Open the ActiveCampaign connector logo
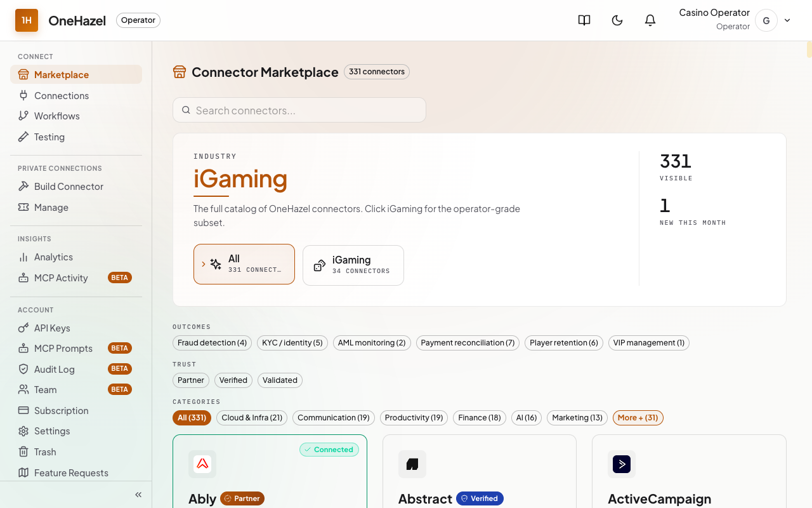The image size is (812, 508). point(622,464)
